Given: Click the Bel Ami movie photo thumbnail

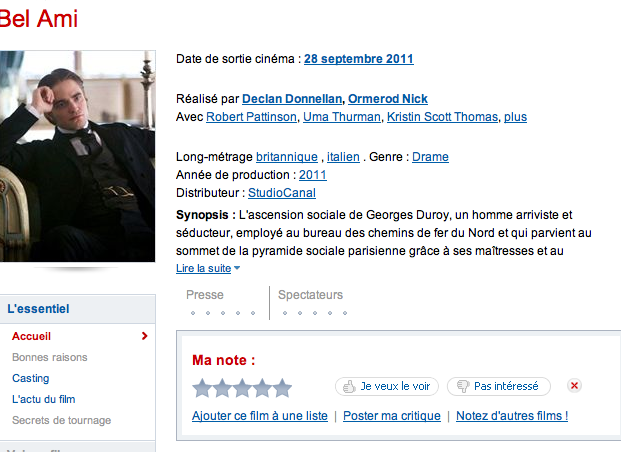Looking at the screenshot, I should (x=77, y=156).
